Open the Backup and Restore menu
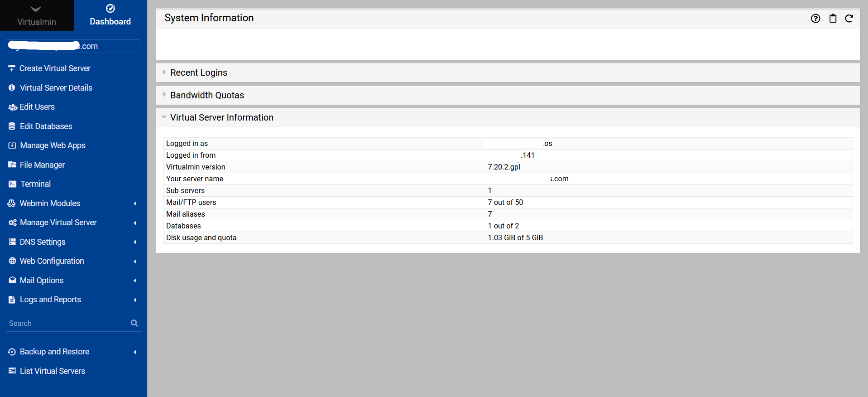Screen dimensions: 868x397 click(55, 352)
